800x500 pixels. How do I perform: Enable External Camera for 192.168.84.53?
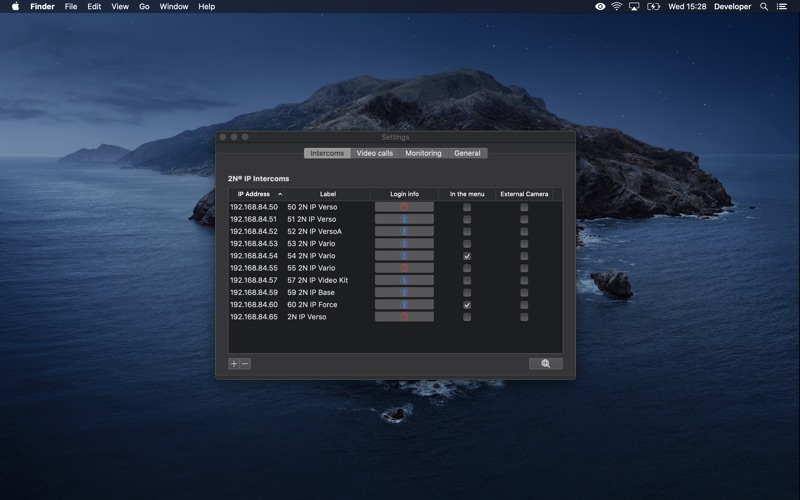click(x=524, y=244)
